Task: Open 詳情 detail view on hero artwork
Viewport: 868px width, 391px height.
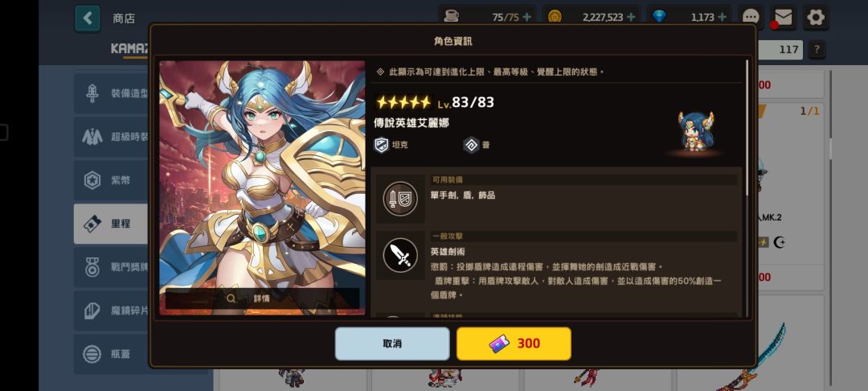Action: click(x=262, y=298)
